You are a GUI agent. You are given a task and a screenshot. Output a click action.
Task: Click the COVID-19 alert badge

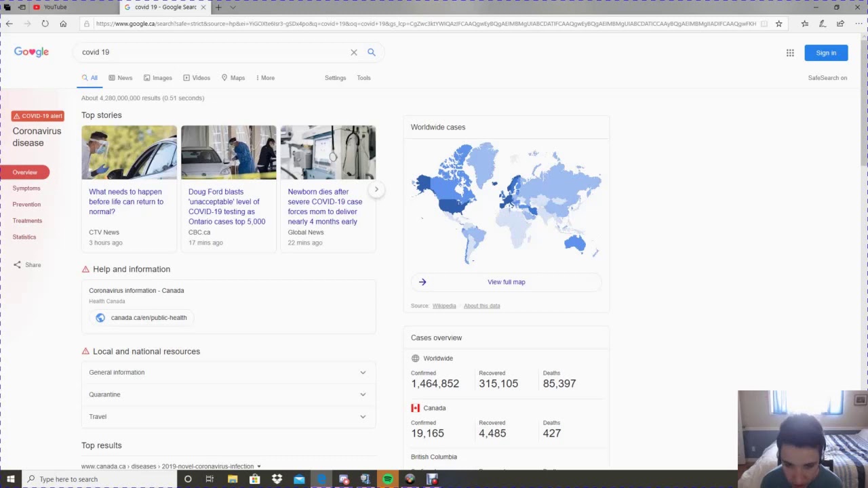[38, 116]
